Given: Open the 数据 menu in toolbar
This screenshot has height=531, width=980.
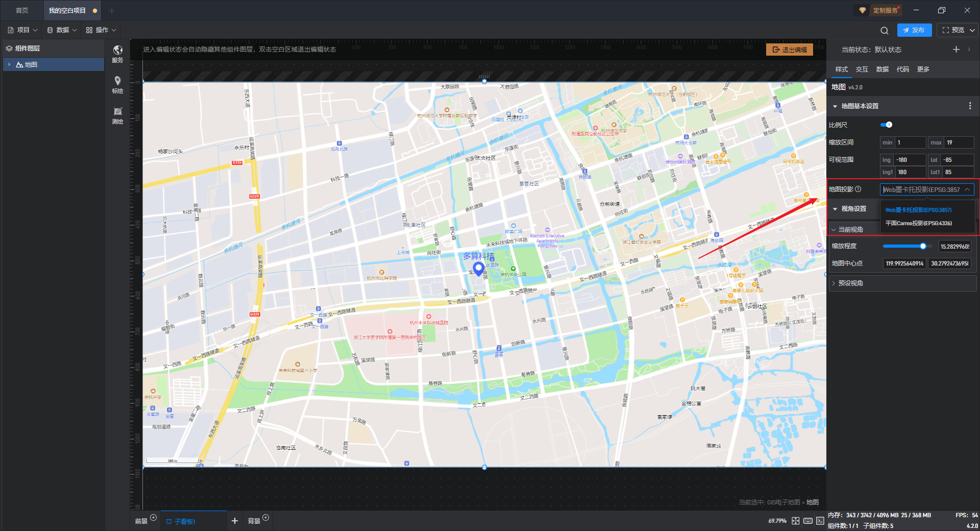Looking at the screenshot, I should 62,30.
